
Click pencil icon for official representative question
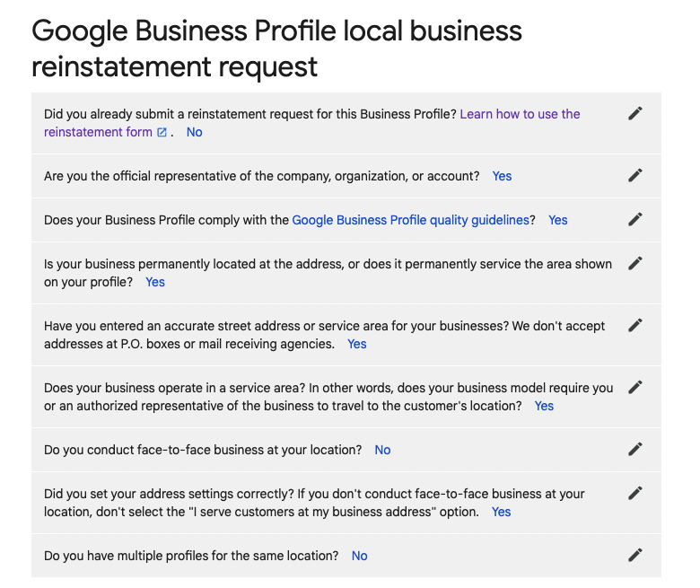tap(635, 175)
